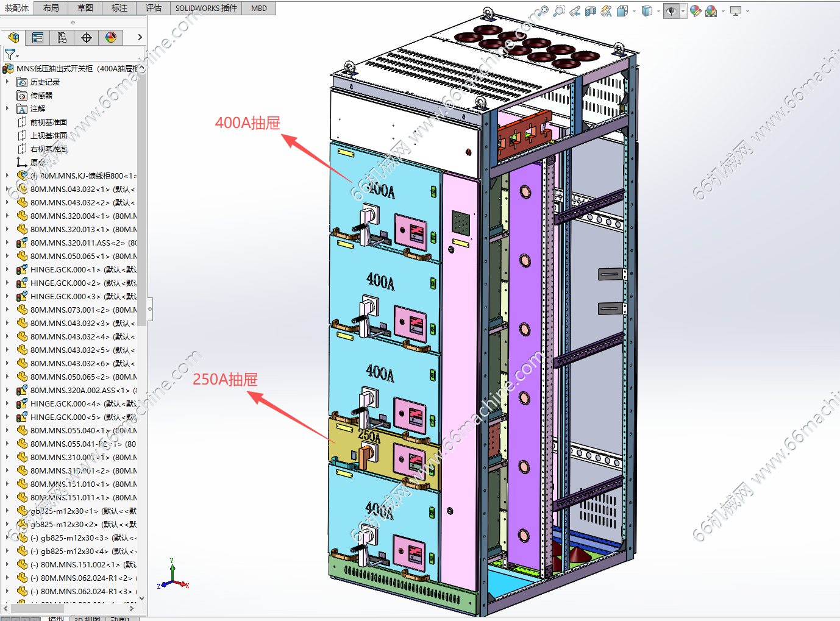Open the SOLIDWORKS 插件 tab
The image size is (840, 621).
(x=206, y=8)
